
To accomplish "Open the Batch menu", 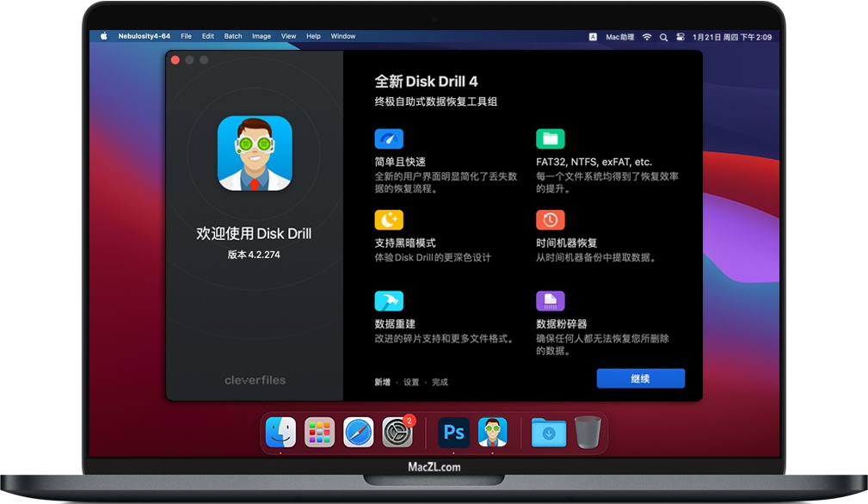I will (233, 36).
